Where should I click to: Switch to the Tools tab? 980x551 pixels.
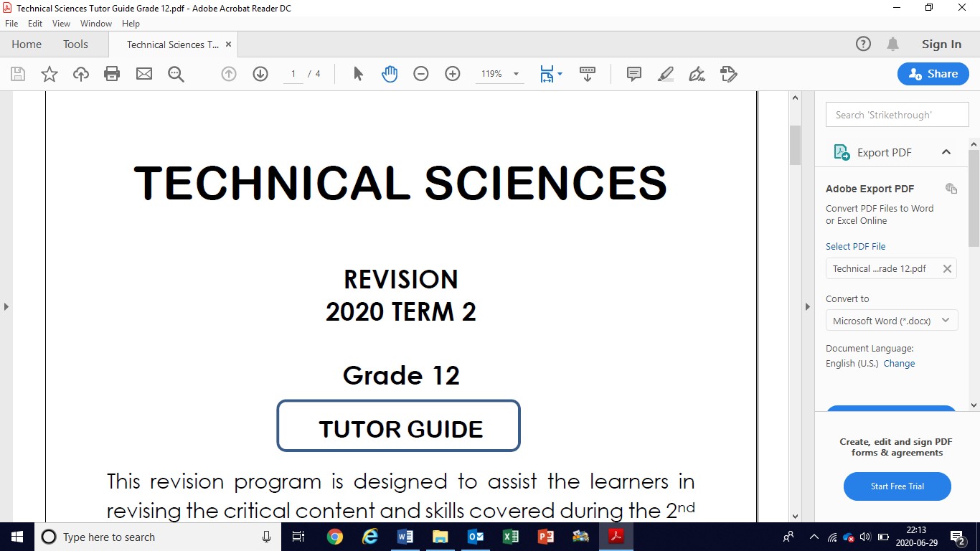(x=75, y=44)
